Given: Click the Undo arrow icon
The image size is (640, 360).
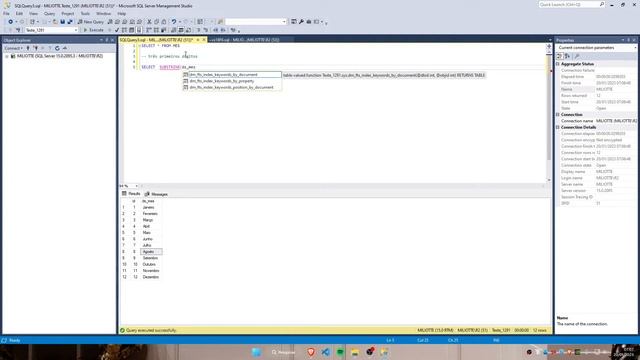Looking at the screenshot, I should (x=174, y=22).
